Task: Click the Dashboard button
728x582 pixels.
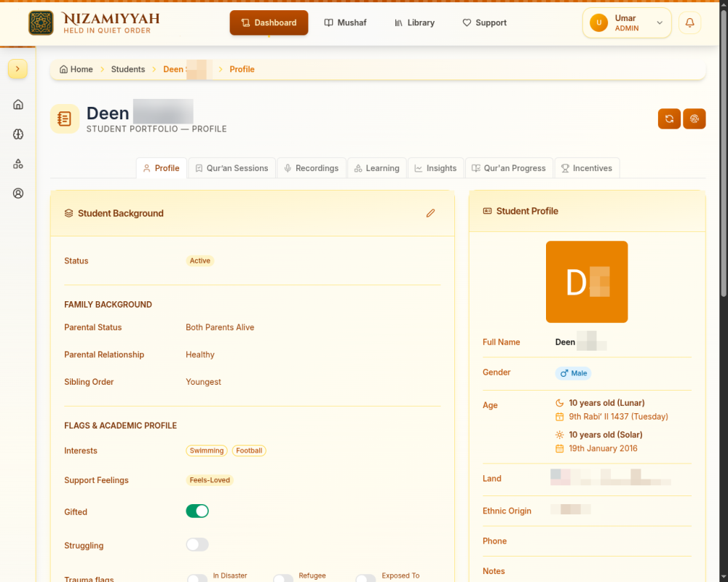Action: pos(269,23)
